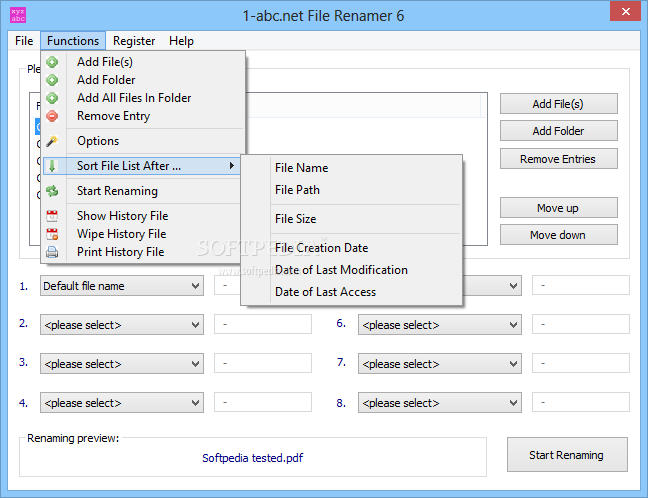
Task: Open the please select dropdown in row 2
Action: (x=122, y=325)
